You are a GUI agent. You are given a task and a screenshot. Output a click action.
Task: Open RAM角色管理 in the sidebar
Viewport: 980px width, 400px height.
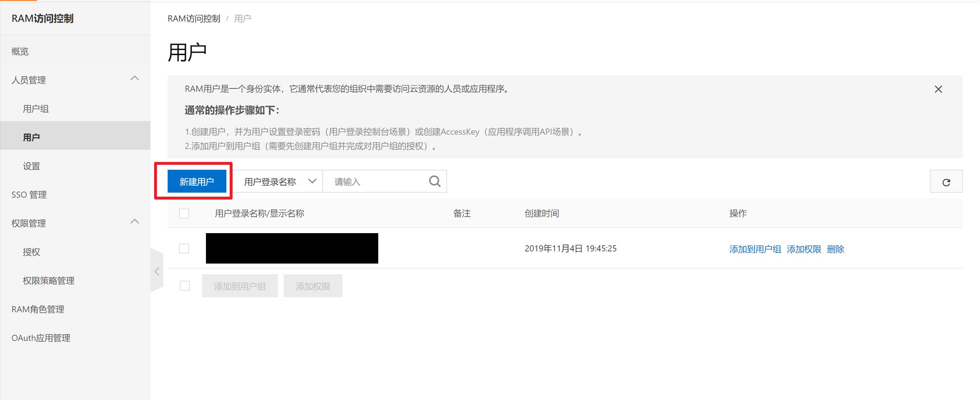38,309
